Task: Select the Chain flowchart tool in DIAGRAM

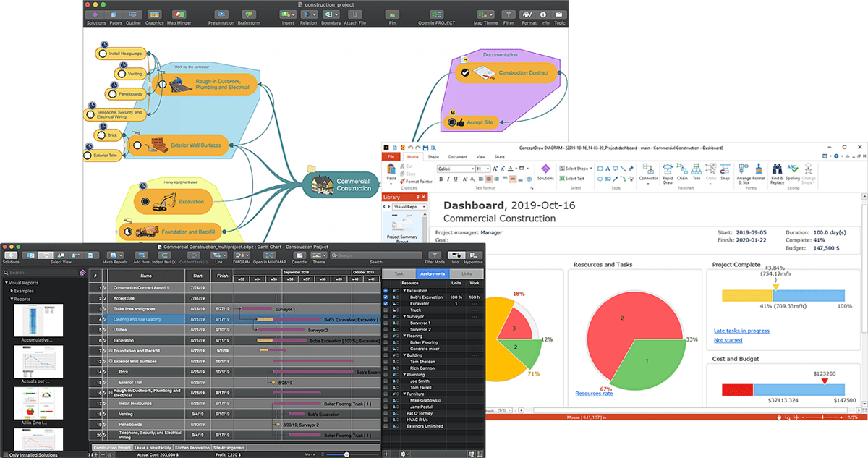Action: pyautogui.click(x=682, y=171)
